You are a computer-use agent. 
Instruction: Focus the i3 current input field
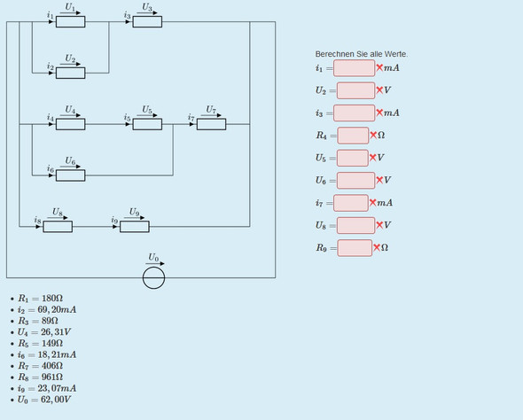[x=354, y=113]
